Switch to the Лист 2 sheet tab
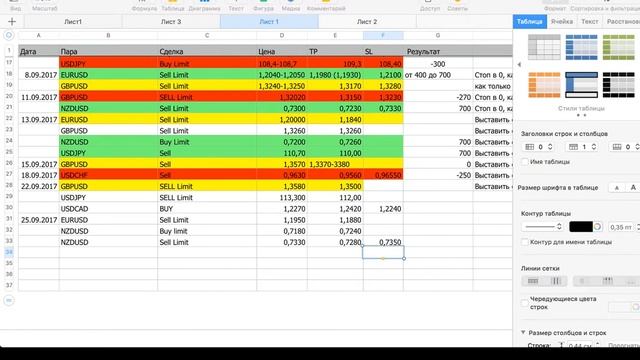 [367, 22]
